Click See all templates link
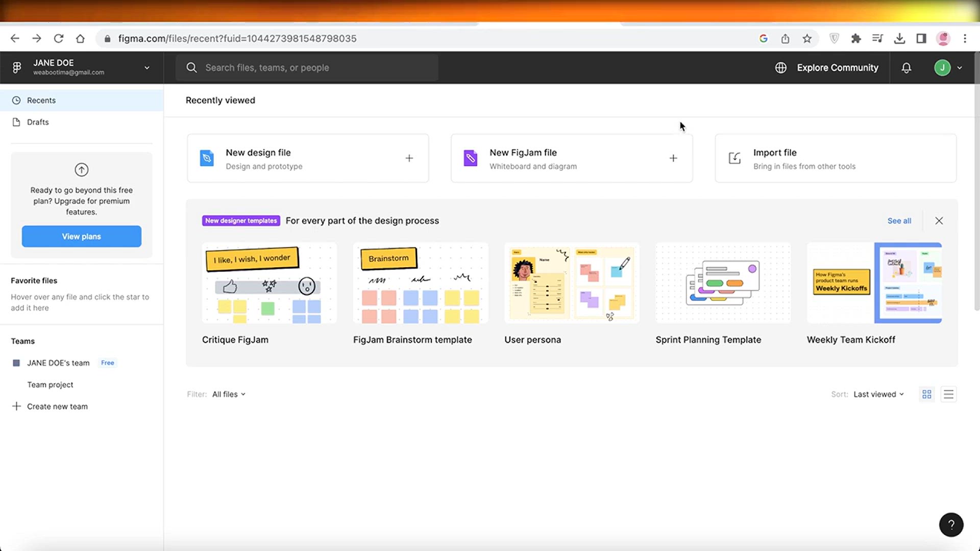Image resolution: width=980 pixels, height=551 pixels. 899,221
